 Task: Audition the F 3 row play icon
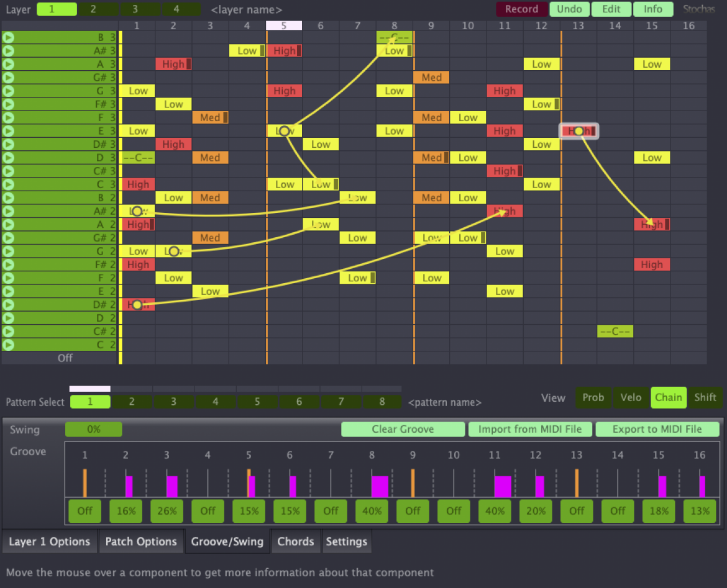8,118
